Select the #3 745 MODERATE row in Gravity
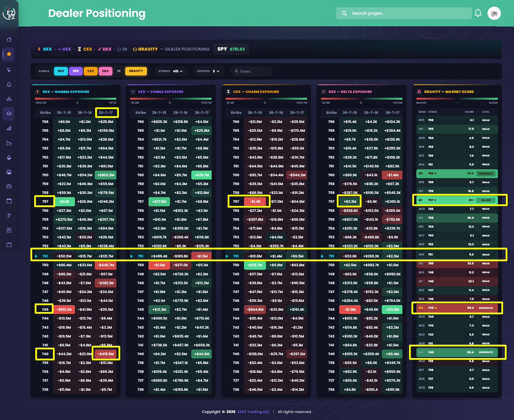514x420 pixels. click(x=457, y=308)
